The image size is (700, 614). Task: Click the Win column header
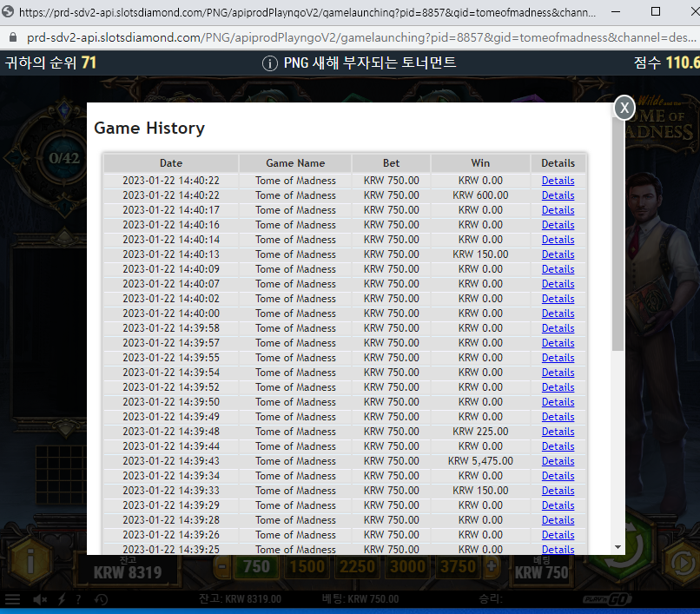(480, 163)
